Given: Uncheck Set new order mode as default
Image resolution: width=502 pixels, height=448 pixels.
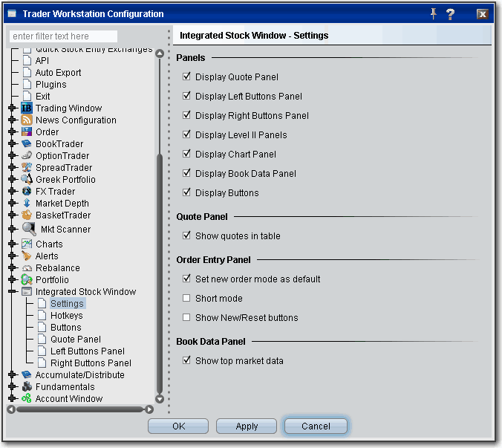Looking at the screenshot, I should [186, 279].
